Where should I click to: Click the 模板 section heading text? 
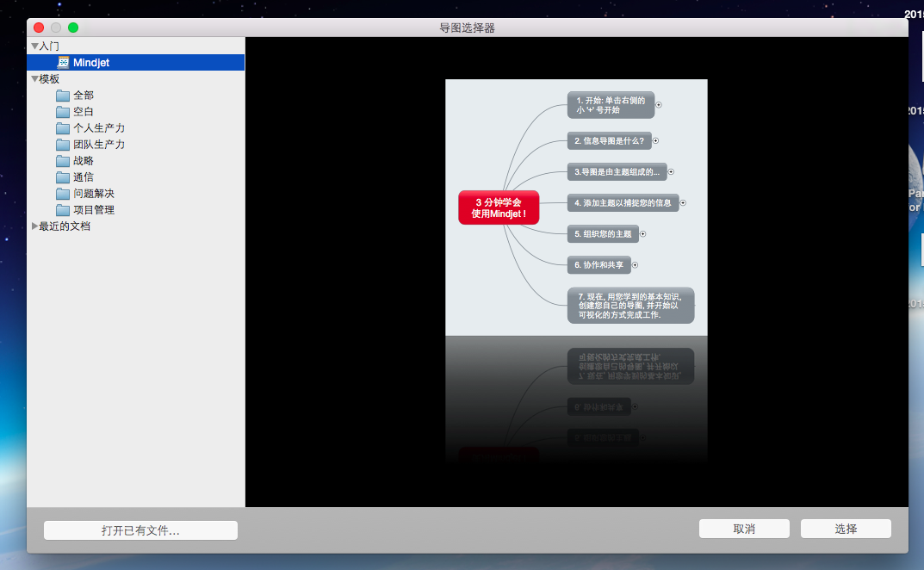pyautogui.click(x=49, y=79)
